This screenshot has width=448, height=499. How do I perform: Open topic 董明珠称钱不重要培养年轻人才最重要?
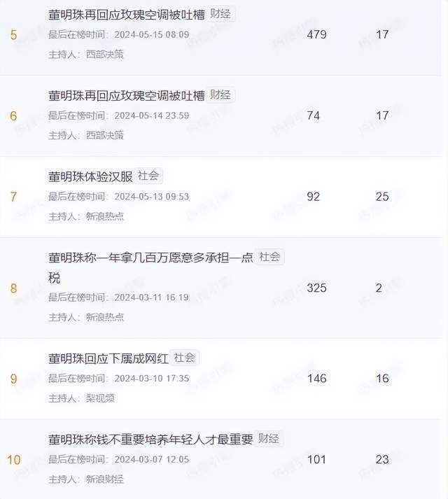click(150, 440)
